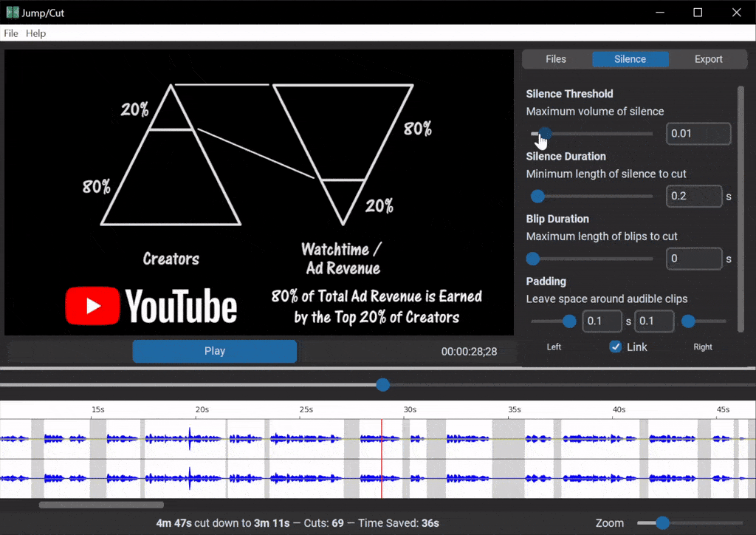Click the Right padding field showing 0.1
The image size is (756, 535).
(x=653, y=321)
